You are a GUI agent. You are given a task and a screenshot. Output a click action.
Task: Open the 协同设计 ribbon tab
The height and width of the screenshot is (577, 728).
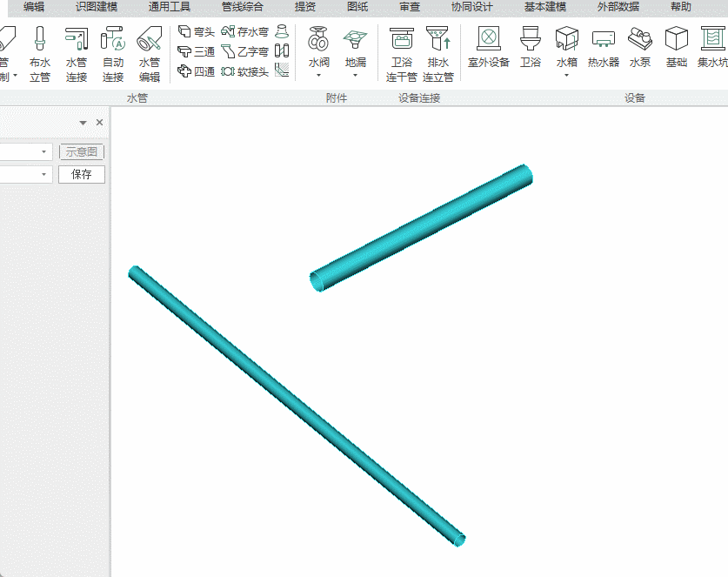click(x=471, y=7)
